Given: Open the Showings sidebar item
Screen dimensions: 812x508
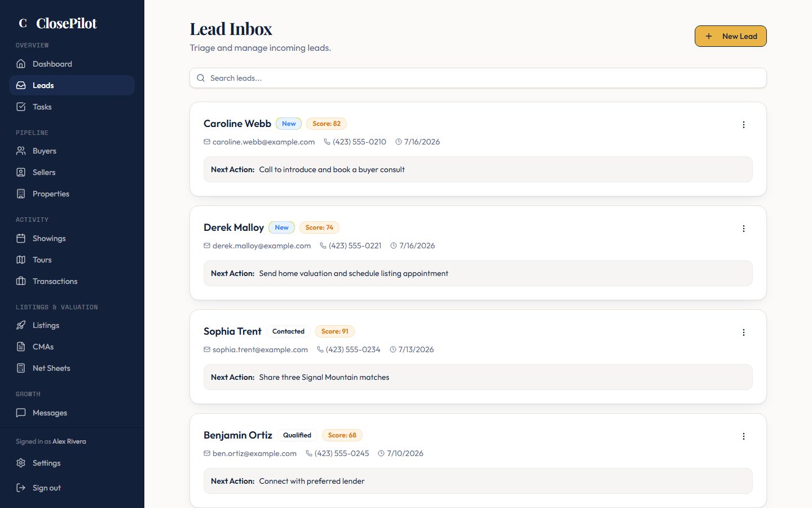Looking at the screenshot, I should [x=72, y=238].
